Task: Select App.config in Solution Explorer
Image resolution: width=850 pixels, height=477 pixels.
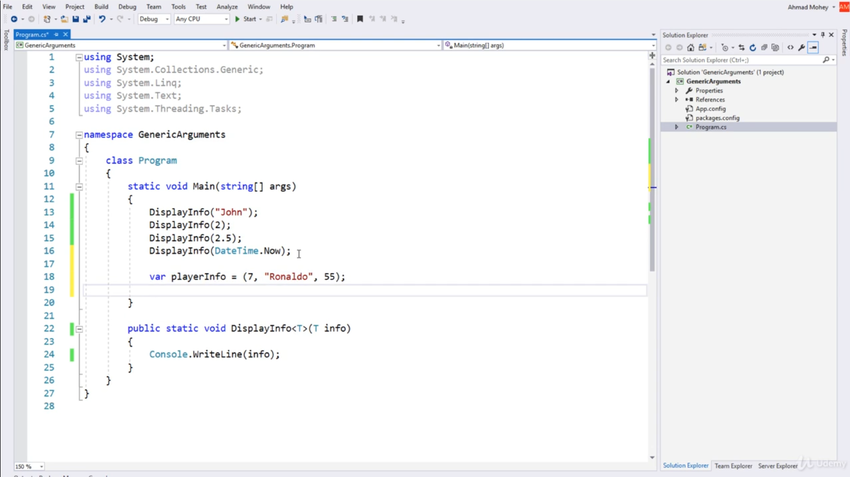Action: pyautogui.click(x=710, y=109)
